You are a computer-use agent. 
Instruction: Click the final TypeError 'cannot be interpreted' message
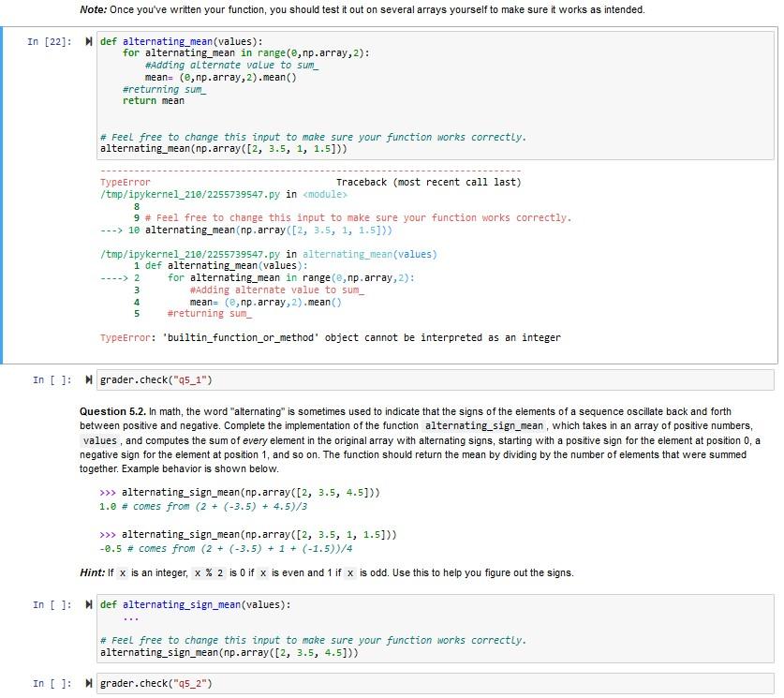click(x=330, y=338)
